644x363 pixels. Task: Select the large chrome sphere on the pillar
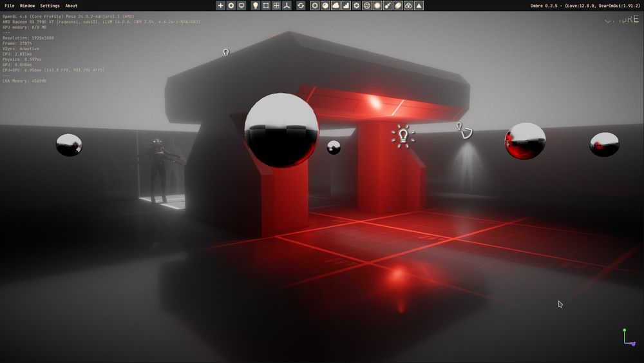coord(281,130)
